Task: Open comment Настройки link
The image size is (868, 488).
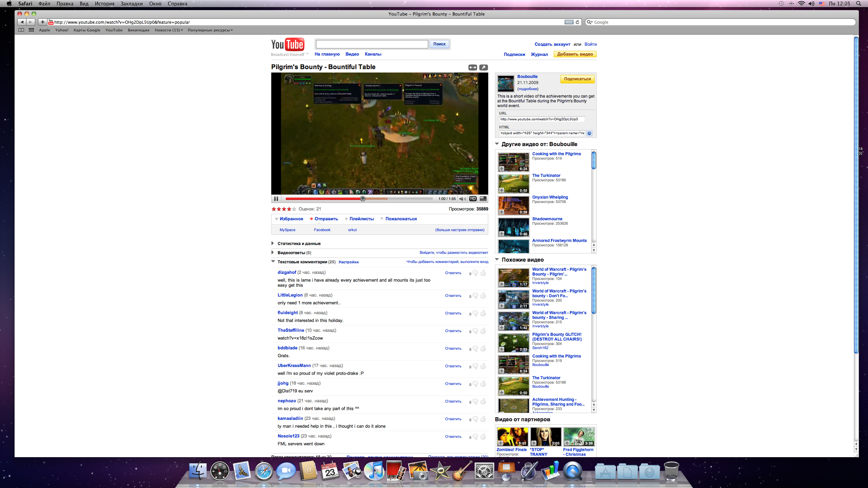Action: click(x=349, y=262)
